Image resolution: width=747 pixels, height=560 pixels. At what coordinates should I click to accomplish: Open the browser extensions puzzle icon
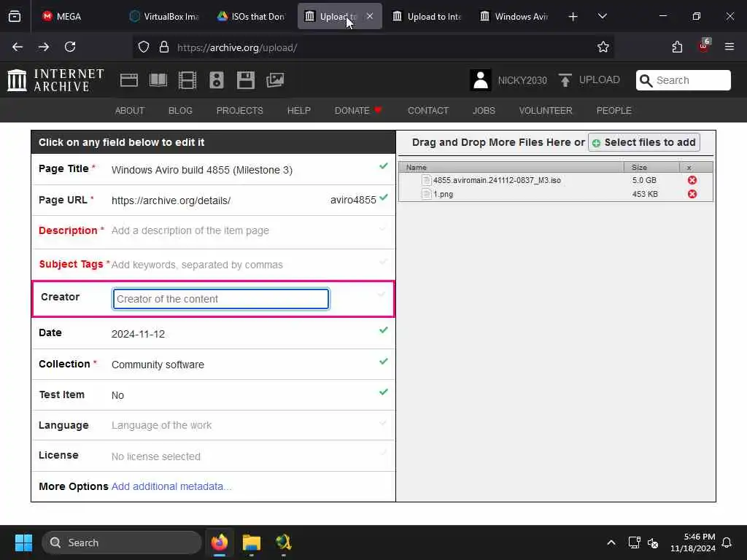click(x=677, y=47)
